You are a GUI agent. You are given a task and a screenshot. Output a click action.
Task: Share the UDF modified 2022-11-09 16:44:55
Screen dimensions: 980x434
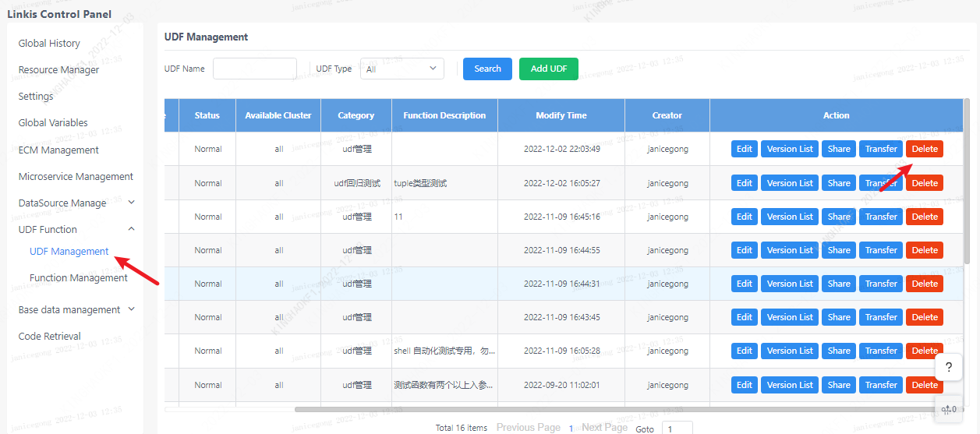point(838,250)
